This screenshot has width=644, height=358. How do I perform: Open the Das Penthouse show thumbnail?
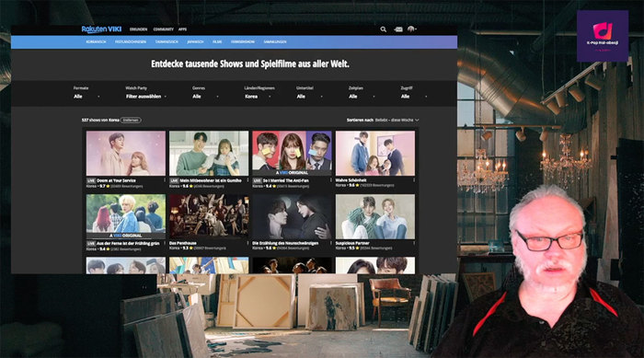pyautogui.click(x=209, y=216)
